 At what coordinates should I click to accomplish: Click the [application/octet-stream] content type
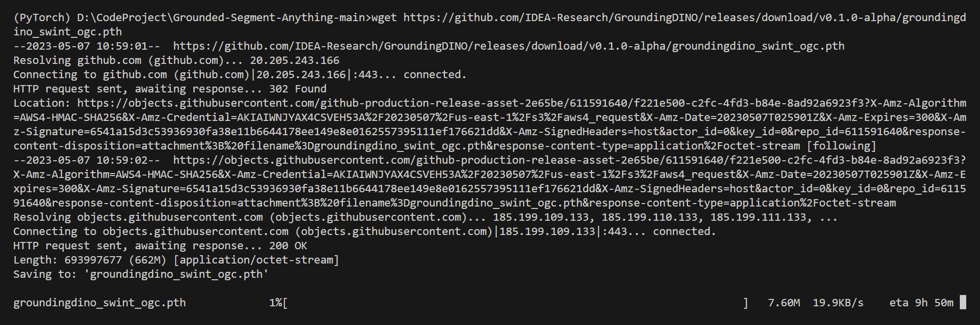point(256,260)
